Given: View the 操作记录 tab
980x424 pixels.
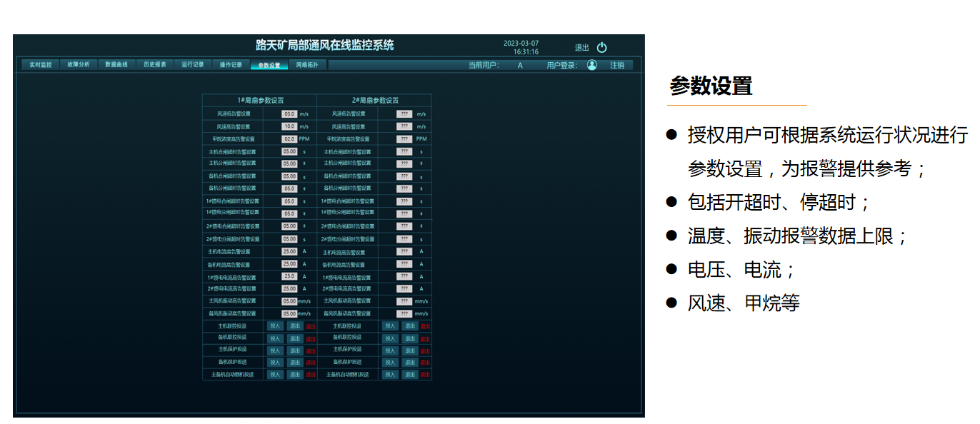Looking at the screenshot, I should [231, 65].
